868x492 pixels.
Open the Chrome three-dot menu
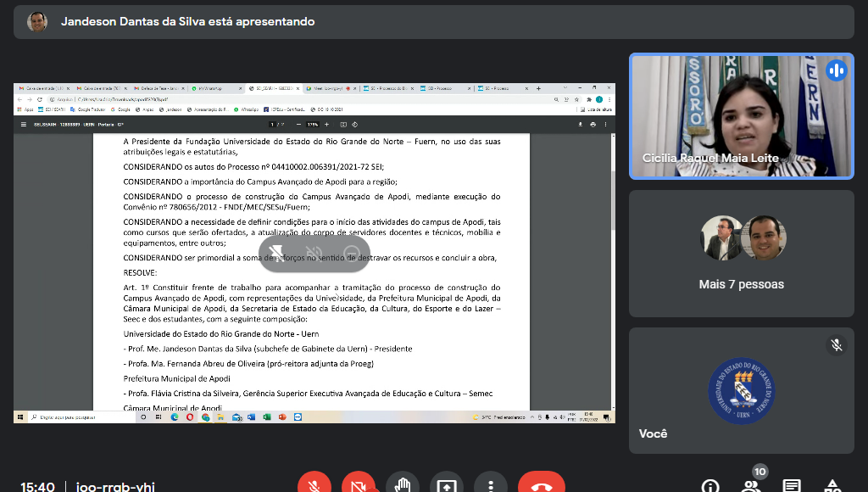[x=609, y=100]
